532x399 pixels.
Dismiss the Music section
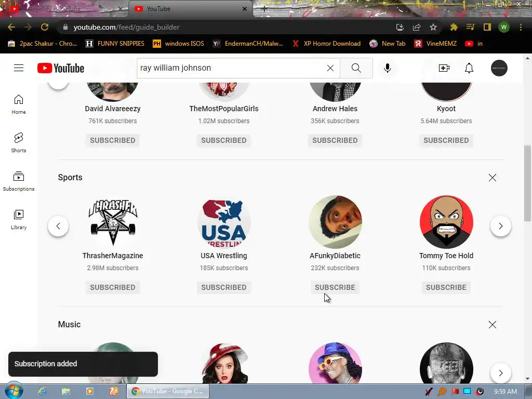[x=493, y=325]
